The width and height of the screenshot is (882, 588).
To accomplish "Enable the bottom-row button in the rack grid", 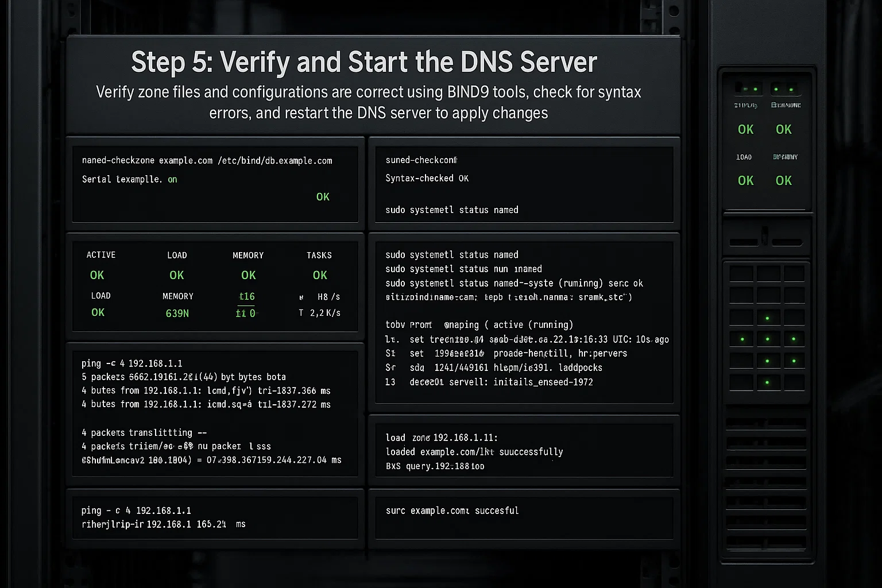I will coord(767,382).
